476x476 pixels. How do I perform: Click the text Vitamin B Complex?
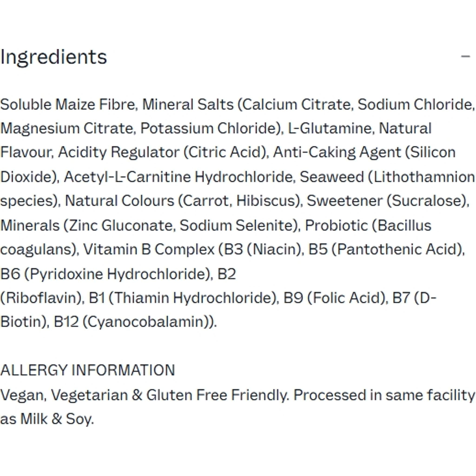[x=149, y=249]
